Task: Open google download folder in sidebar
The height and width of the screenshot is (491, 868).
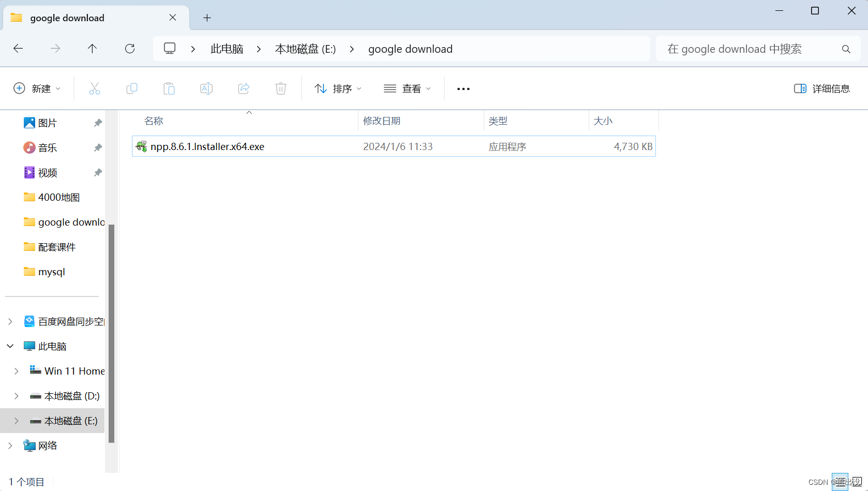Action: (64, 222)
